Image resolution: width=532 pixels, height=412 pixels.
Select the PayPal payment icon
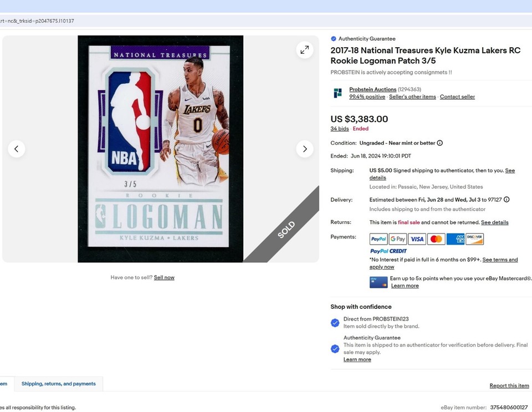378,238
